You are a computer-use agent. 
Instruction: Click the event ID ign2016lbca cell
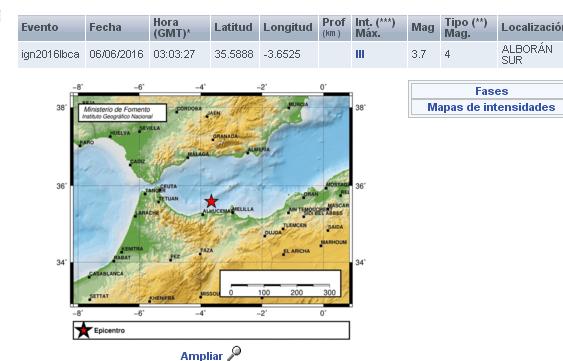[x=51, y=54]
